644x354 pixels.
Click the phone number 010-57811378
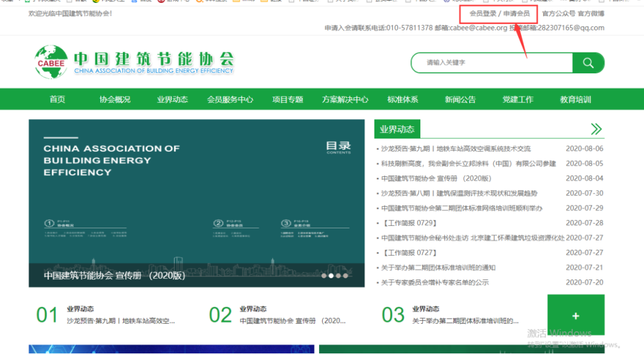click(410, 28)
